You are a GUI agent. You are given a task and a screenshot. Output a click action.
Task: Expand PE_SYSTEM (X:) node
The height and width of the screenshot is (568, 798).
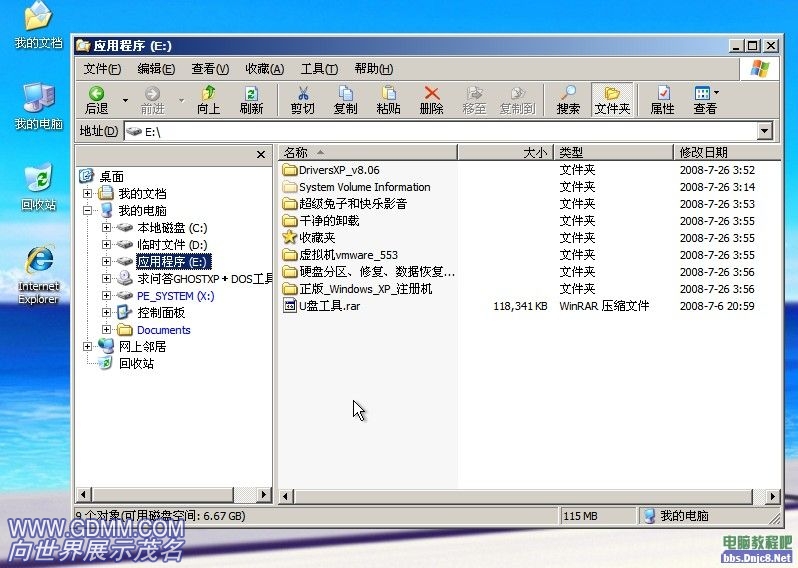pyautogui.click(x=106, y=295)
